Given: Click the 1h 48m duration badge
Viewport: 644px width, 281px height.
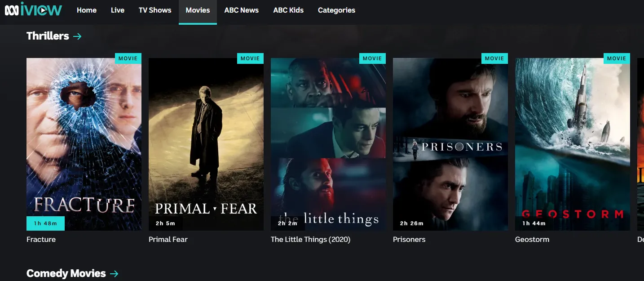Looking at the screenshot, I should pyautogui.click(x=45, y=223).
